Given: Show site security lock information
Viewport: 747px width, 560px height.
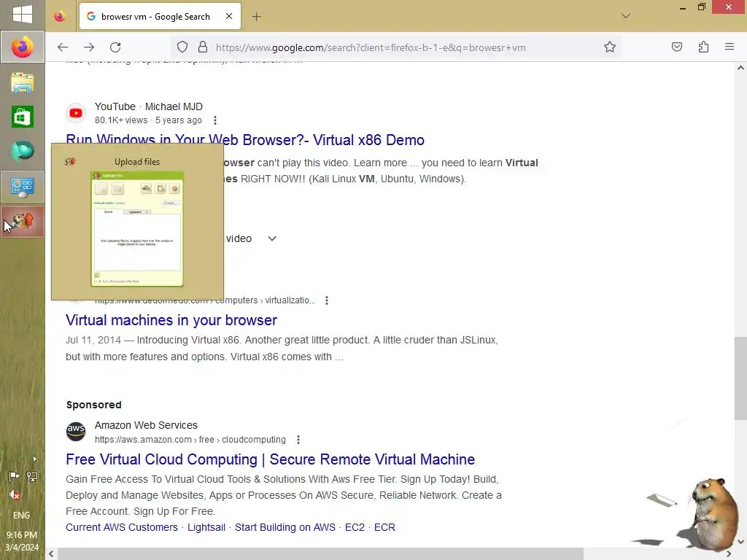Looking at the screenshot, I should click(203, 47).
